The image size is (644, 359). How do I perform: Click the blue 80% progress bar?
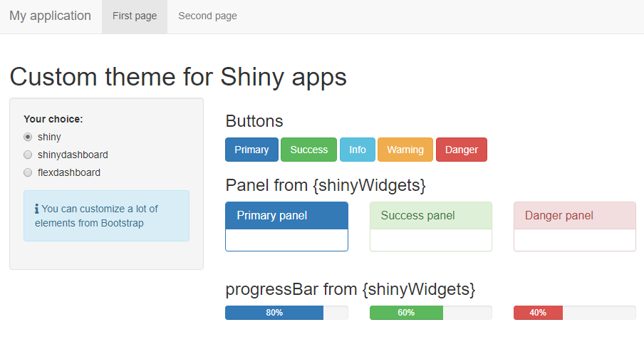click(x=274, y=313)
